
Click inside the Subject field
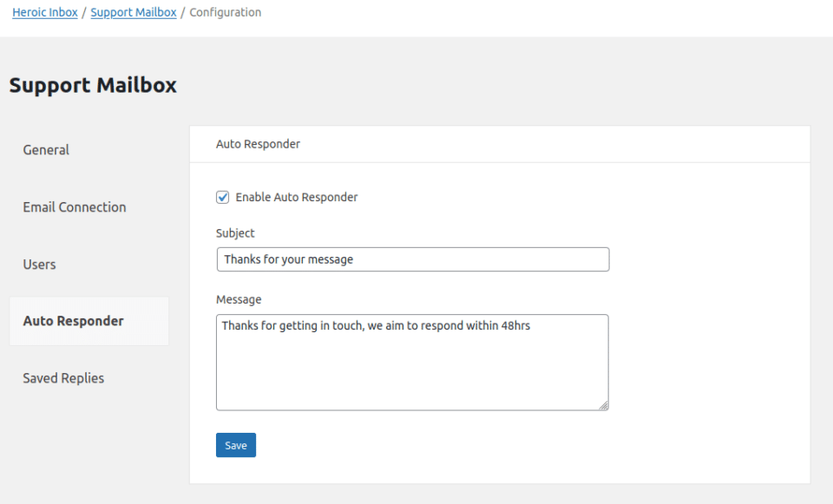(x=412, y=259)
